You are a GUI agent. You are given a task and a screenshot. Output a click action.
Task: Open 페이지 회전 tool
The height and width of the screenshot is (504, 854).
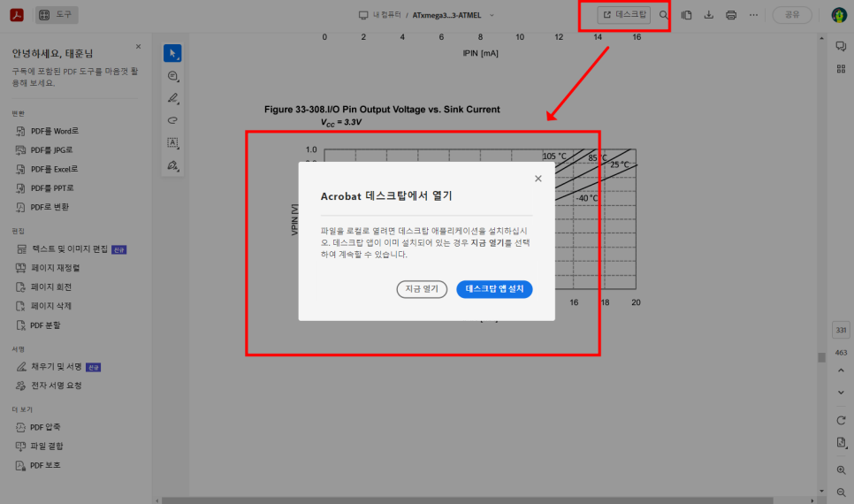(x=43, y=287)
